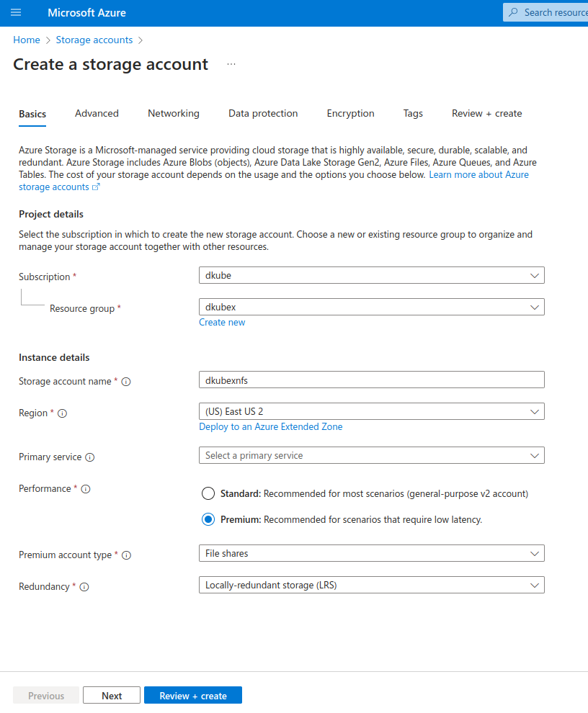
Task: Switch to the Networking tab
Action: 174,114
